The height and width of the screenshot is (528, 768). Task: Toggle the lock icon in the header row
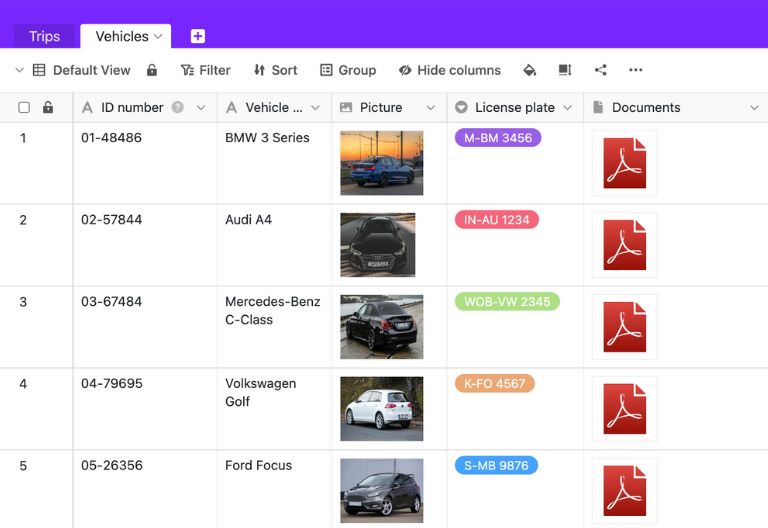point(48,107)
